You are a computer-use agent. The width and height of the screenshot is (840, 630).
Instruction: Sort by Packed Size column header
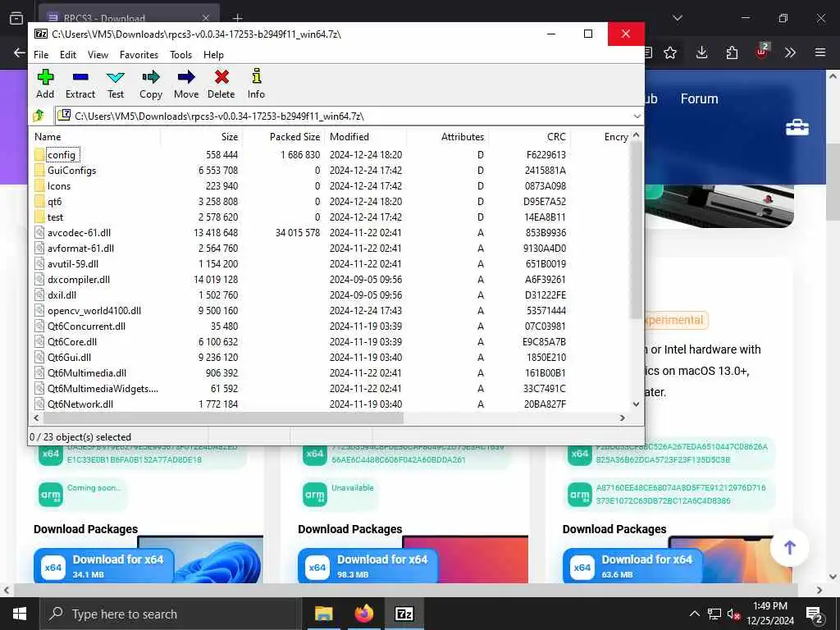click(283, 137)
